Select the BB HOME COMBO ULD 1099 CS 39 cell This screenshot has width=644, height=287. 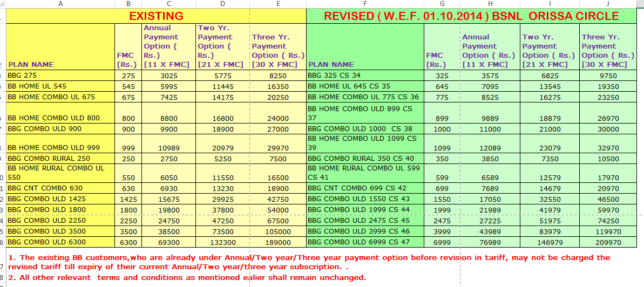pos(365,143)
